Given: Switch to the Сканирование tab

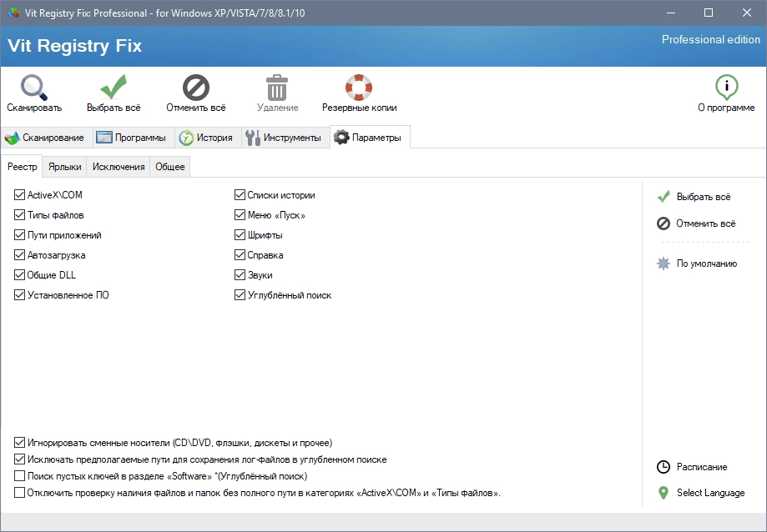Looking at the screenshot, I should [x=47, y=138].
